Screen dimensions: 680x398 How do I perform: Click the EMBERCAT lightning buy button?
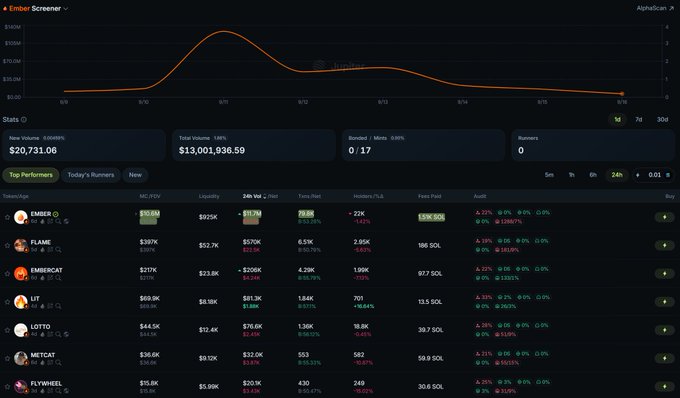pos(664,274)
